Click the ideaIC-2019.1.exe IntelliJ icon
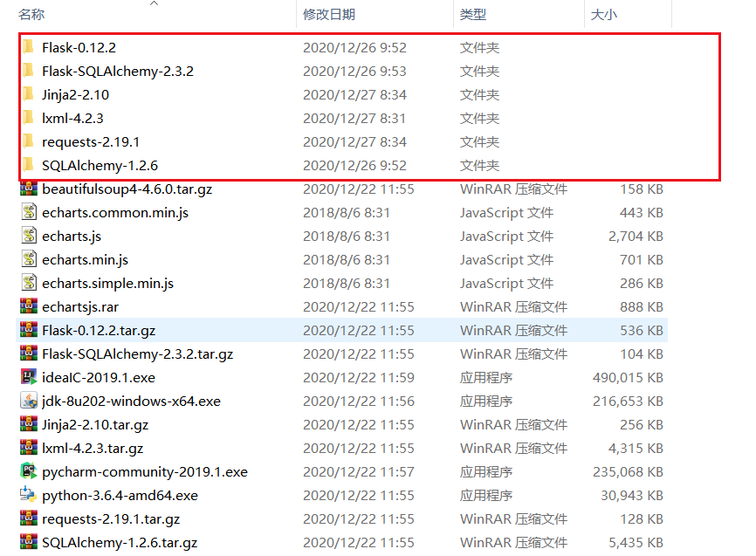756x556 pixels. [29, 376]
